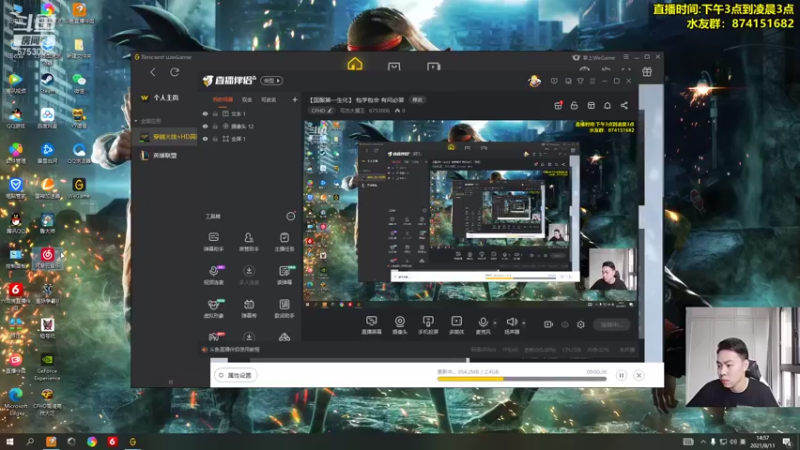800x450 pixels.
Task: Click the 扬声器 speaker icon
Action: [x=512, y=324]
